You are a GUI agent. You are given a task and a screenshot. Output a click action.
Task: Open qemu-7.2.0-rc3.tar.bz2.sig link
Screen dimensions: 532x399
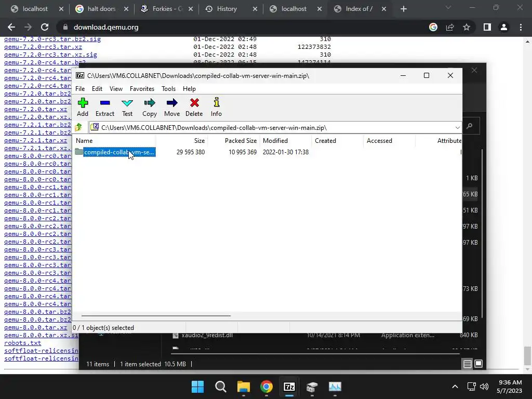[52, 39]
